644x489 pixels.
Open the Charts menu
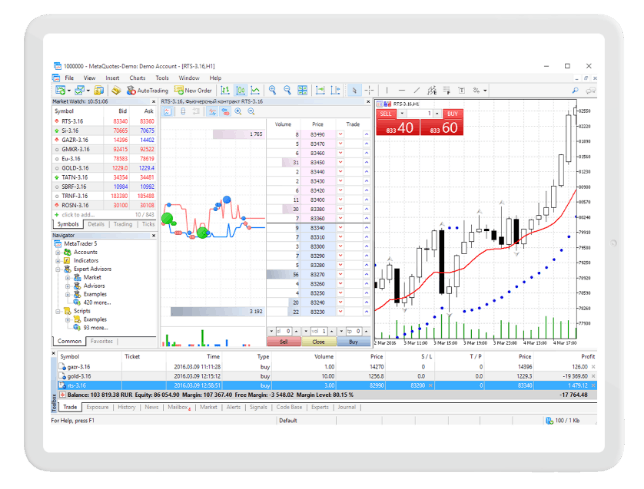[138, 78]
